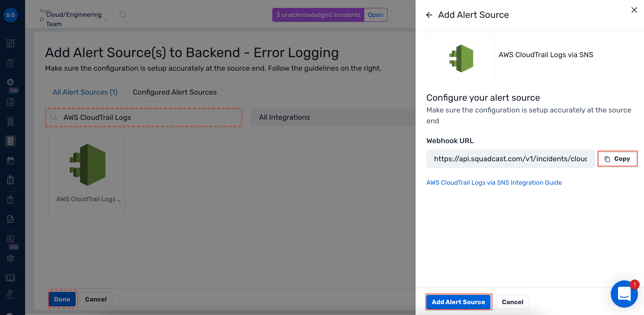644x315 pixels.
Task: Open the Escalation Policies clipboard icon
Action: click(x=10, y=180)
